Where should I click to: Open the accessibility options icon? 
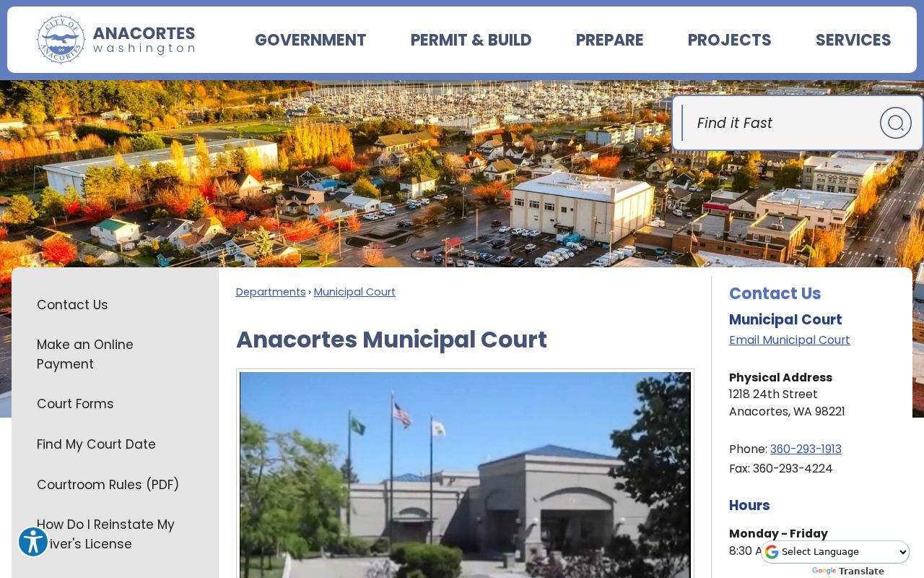[33, 542]
